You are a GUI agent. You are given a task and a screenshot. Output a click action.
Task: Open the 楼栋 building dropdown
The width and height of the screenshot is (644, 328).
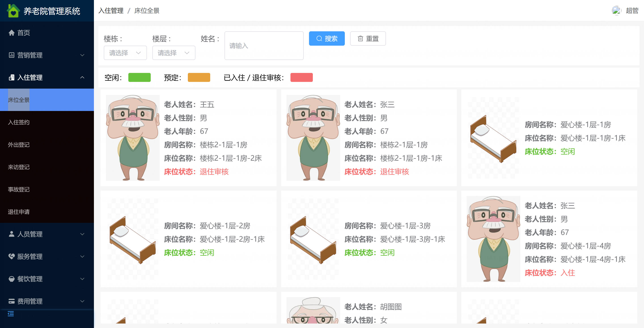tap(125, 53)
